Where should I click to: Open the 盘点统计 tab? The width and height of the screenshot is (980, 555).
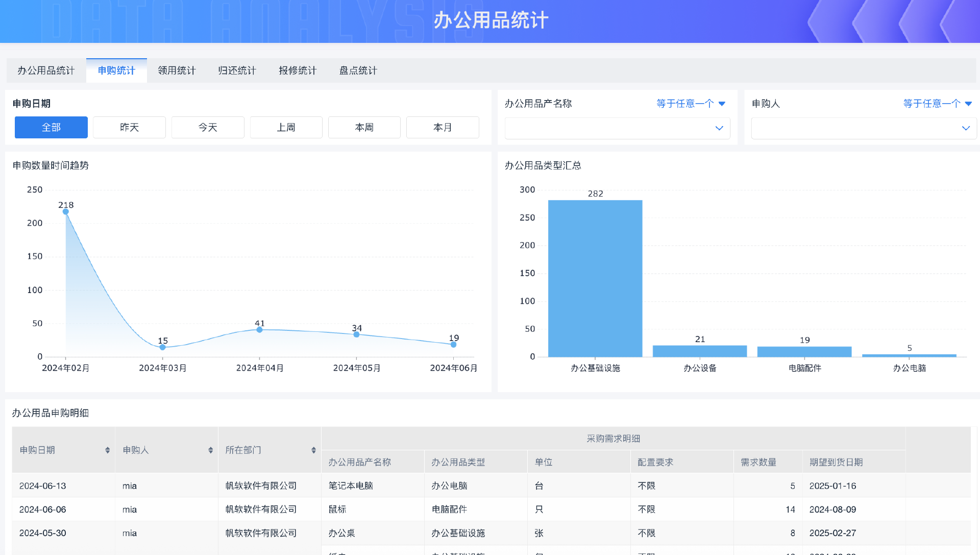pyautogui.click(x=358, y=70)
